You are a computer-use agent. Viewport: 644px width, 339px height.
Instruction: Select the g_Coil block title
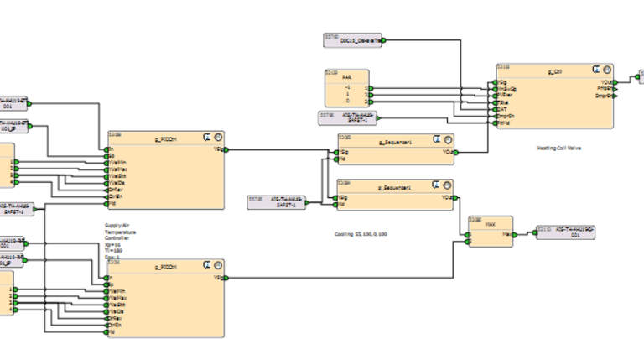point(555,71)
